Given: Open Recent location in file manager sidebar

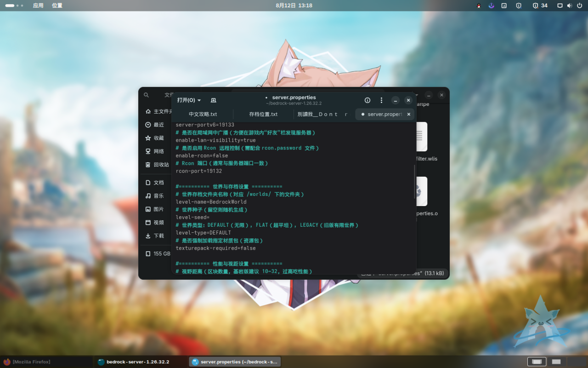Looking at the screenshot, I should click(x=155, y=125).
